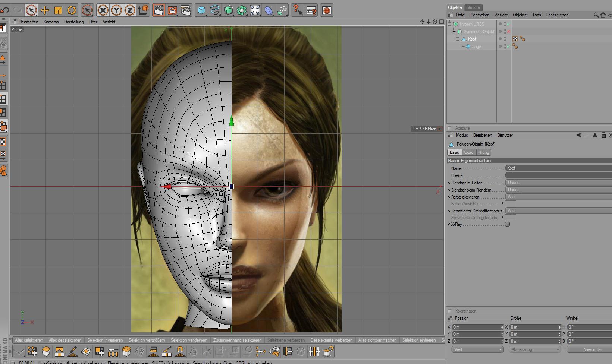The width and height of the screenshot is (612, 364).
Task: Click the Farbe (Ansicht) color swatch
Action: (511, 204)
